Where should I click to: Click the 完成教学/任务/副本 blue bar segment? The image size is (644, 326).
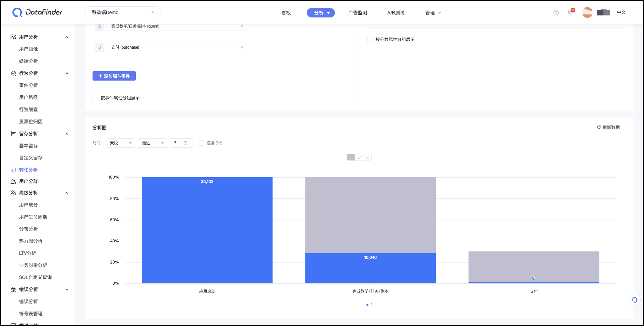pos(370,268)
